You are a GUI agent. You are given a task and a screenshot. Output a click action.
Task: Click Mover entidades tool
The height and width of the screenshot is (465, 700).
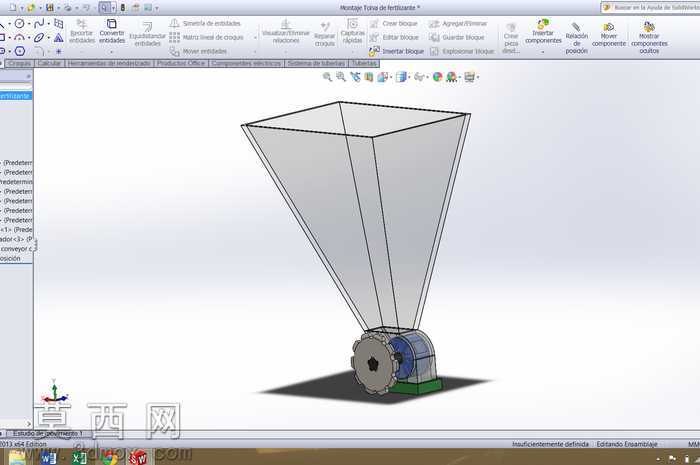tap(199, 51)
